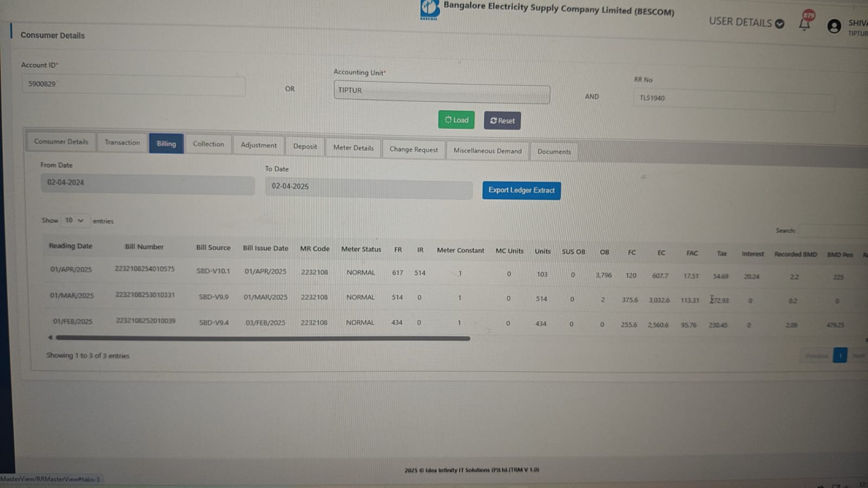Open the Documents tab
The image size is (868, 488).
click(x=554, y=152)
